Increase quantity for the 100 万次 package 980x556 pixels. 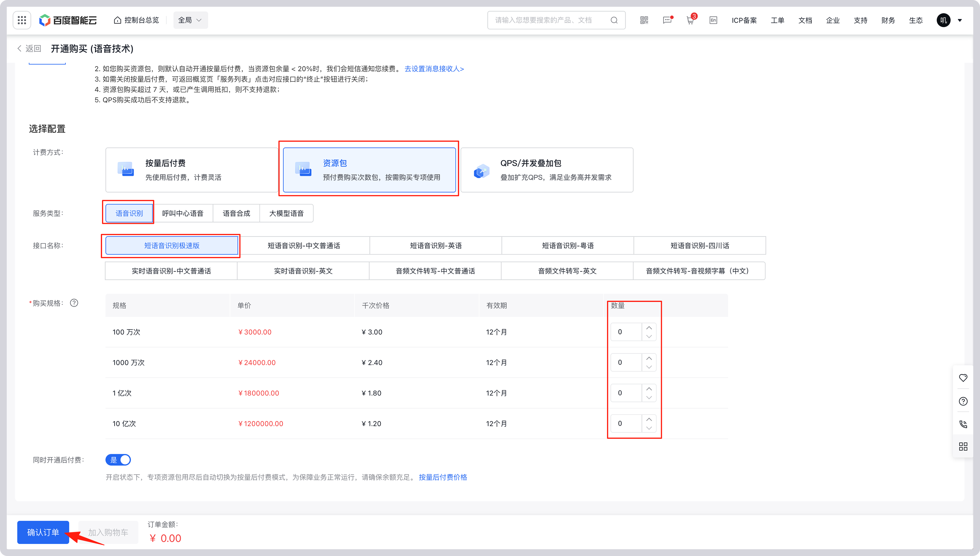(x=649, y=328)
